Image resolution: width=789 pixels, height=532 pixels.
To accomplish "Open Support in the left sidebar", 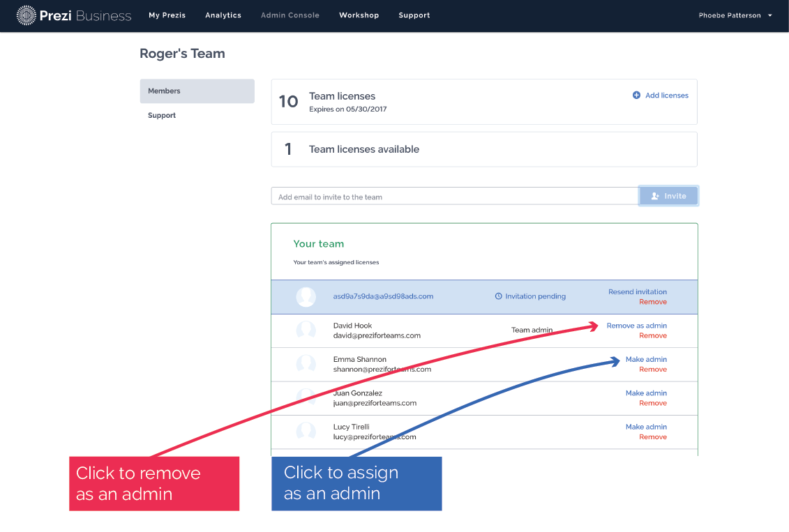I will (x=162, y=116).
